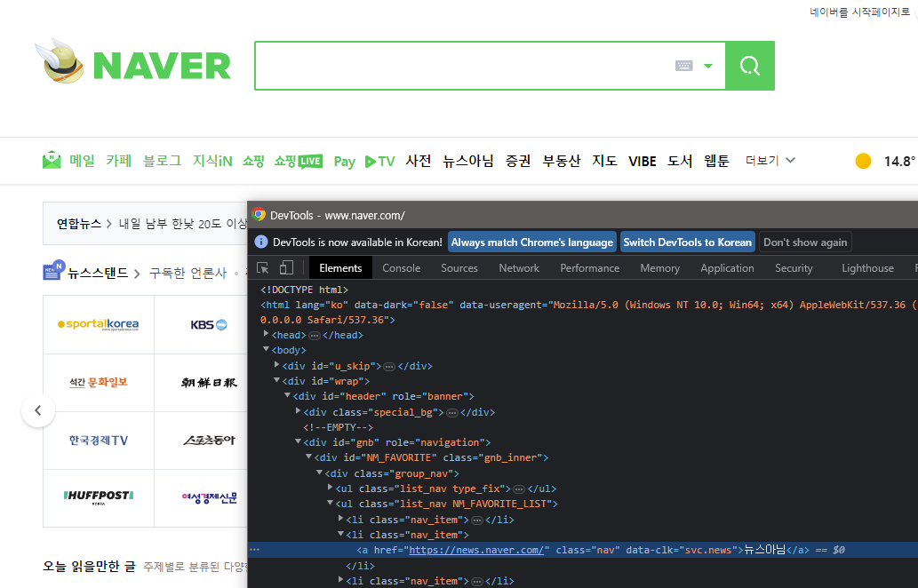Collapse the div id wrap node
Image resolution: width=918 pixels, height=588 pixels.
pyautogui.click(x=276, y=380)
